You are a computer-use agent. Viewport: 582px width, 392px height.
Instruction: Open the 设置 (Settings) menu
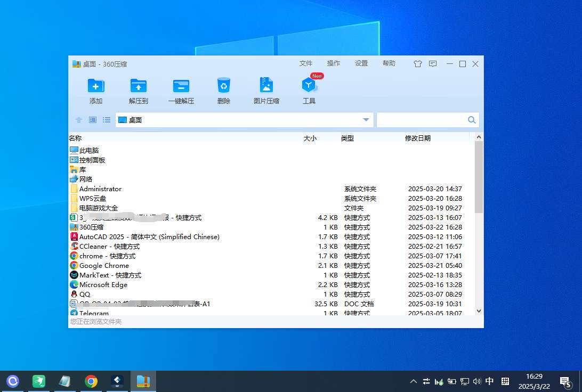point(361,63)
